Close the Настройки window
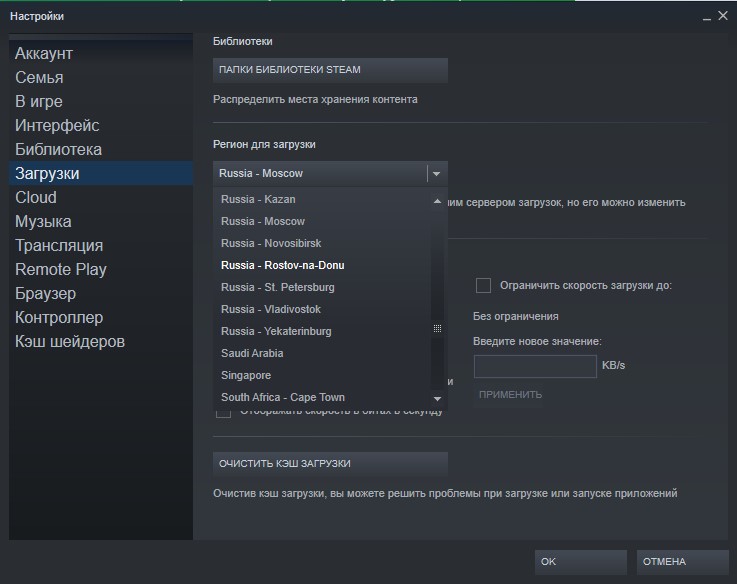The image size is (737, 584). [723, 16]
